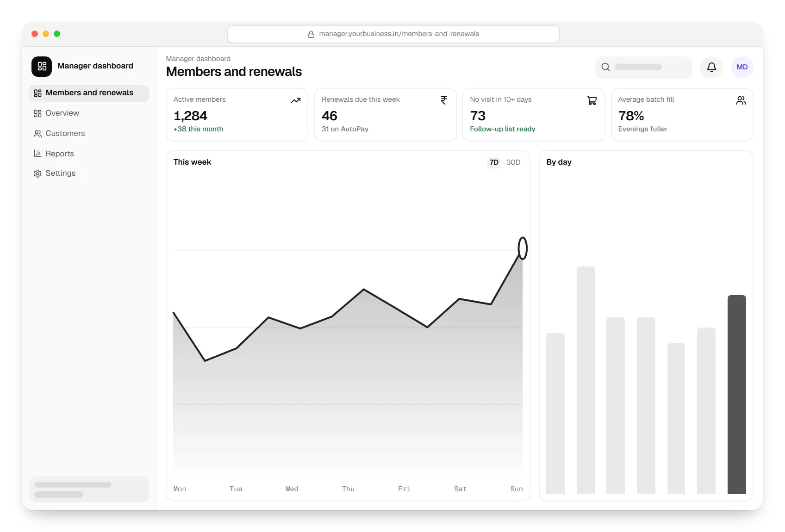
Task: Click the Sunday data point marker
Action: [x=523, y=248]
